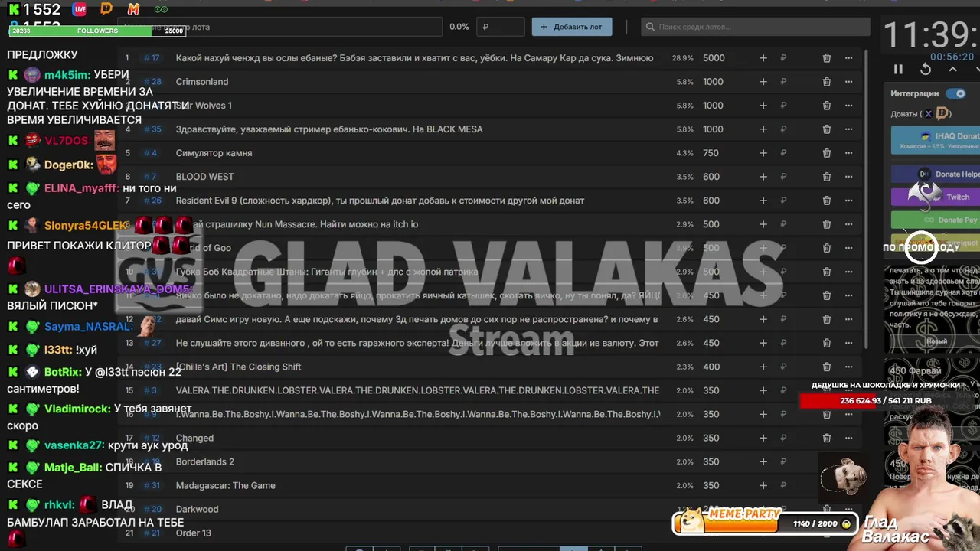Click ruble icon on the BLOOD WEST row
The height and width of the screenshot is (551, 980).
(783, 177)
